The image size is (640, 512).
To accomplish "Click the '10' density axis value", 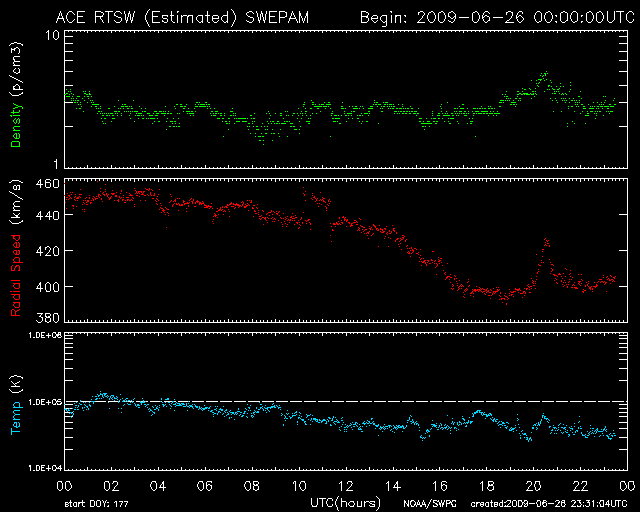I will click(52, 35).
